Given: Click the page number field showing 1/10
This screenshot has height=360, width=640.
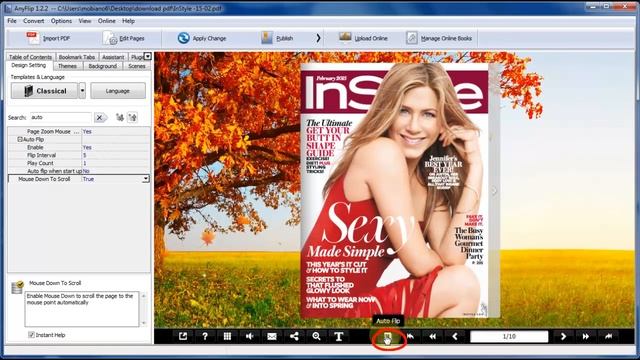Looking at the screenshot, I should point(509,336).
